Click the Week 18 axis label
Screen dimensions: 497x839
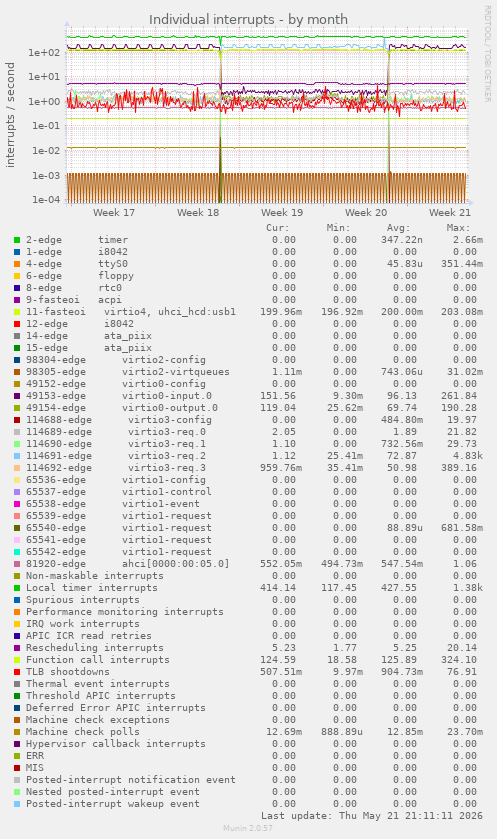[x=198, y=213]
